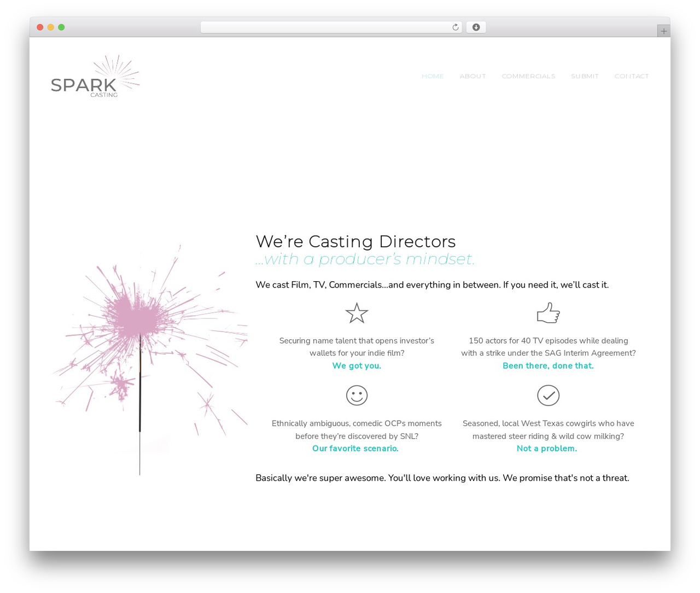The width and height of the screenshot is (700, 593).
Task: Open downloads via the browser download button
Action: coord(476,27)
